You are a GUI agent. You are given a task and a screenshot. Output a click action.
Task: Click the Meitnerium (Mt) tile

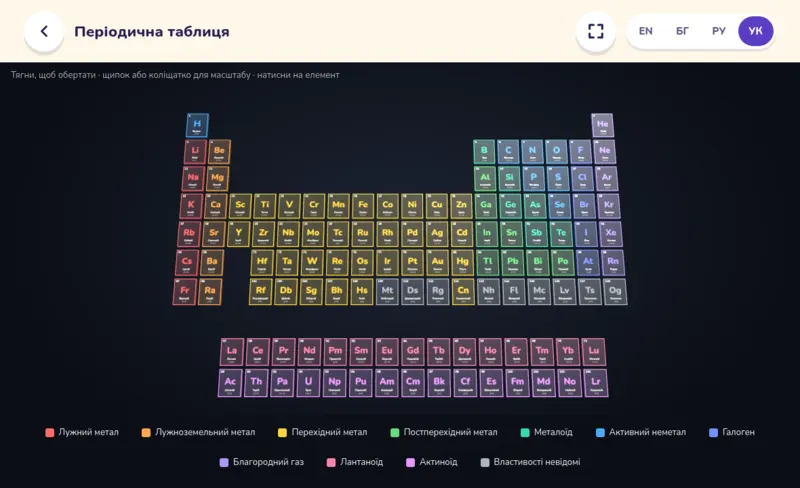point(388,292)
